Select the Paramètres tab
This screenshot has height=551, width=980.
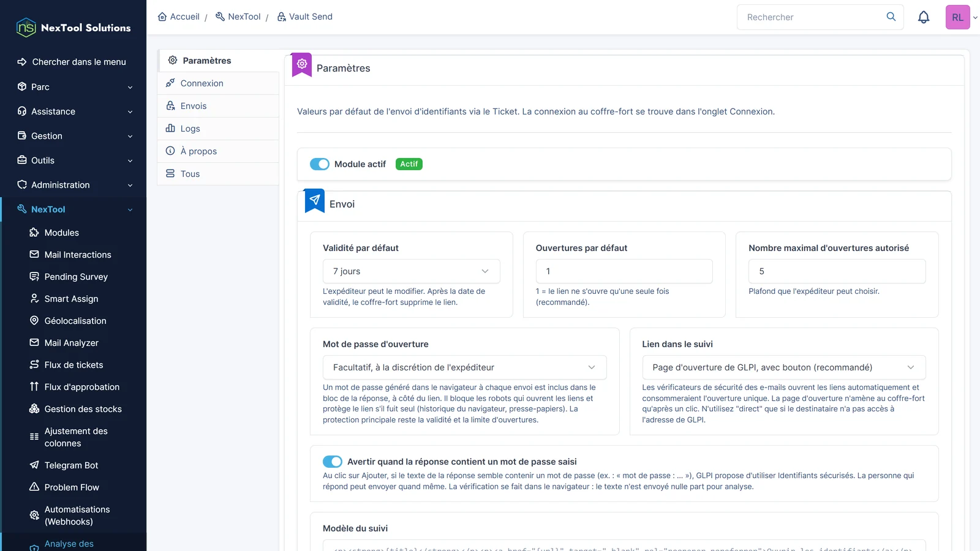218,61
